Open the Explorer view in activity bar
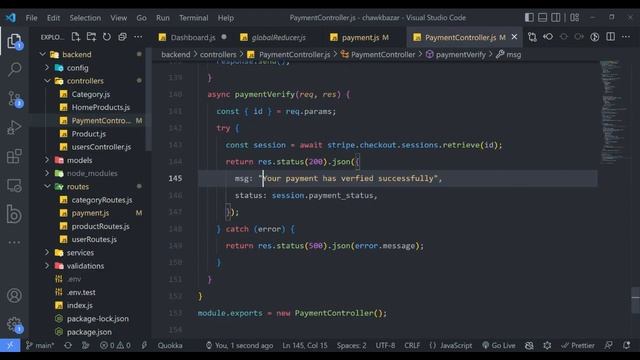The height and width of the screenshot is (360, 640). click(14, 41)
